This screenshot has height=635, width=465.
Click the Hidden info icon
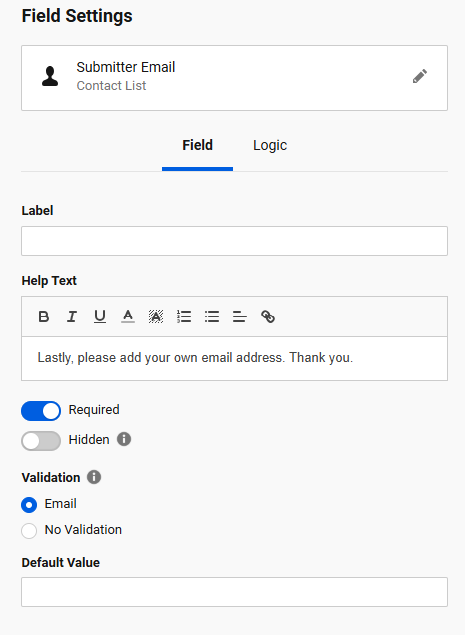click(x=124, y=439)
